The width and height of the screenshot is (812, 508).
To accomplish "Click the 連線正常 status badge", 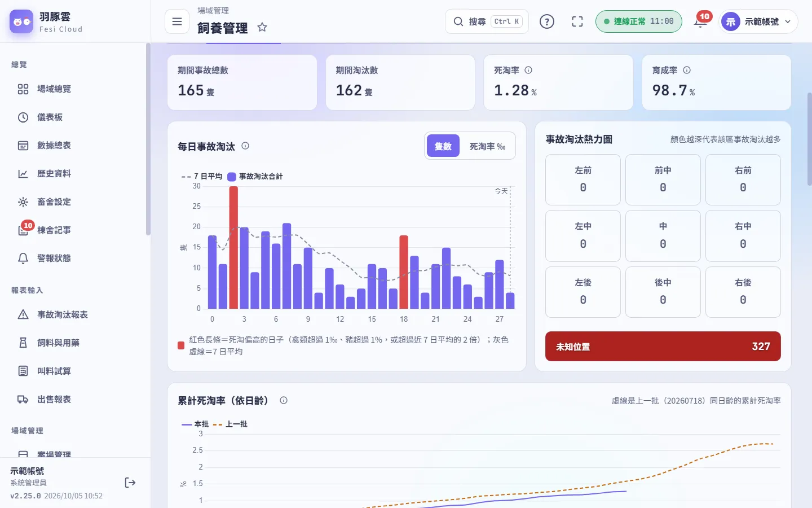I will coord(638,21).
